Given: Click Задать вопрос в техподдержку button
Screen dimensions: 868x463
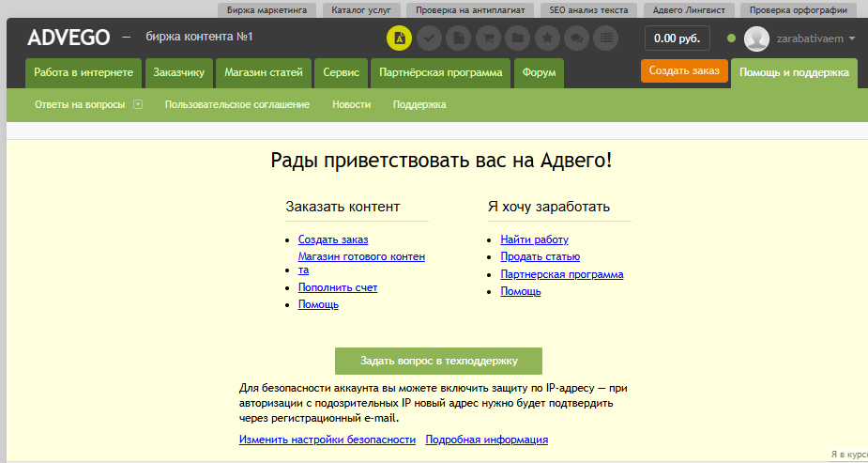Looking at the screenshot, I should tap(438, 361).
